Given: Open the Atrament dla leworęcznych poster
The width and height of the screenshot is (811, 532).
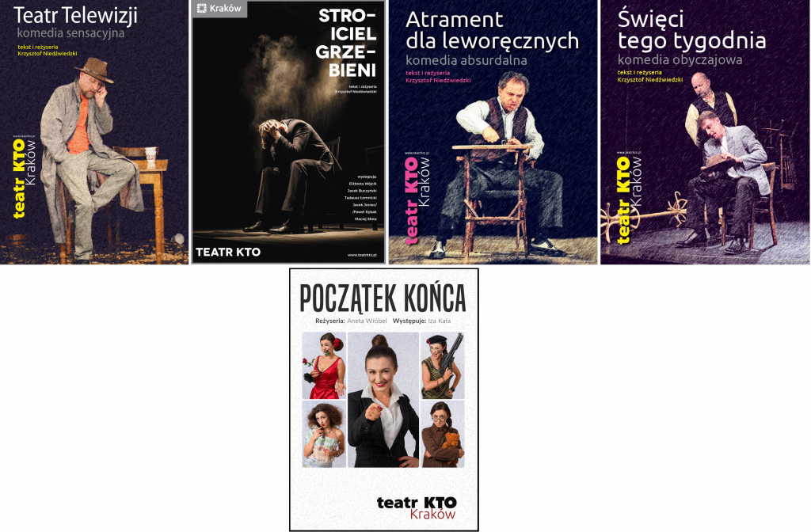Looking at the screenshot, I should point(493,132).
